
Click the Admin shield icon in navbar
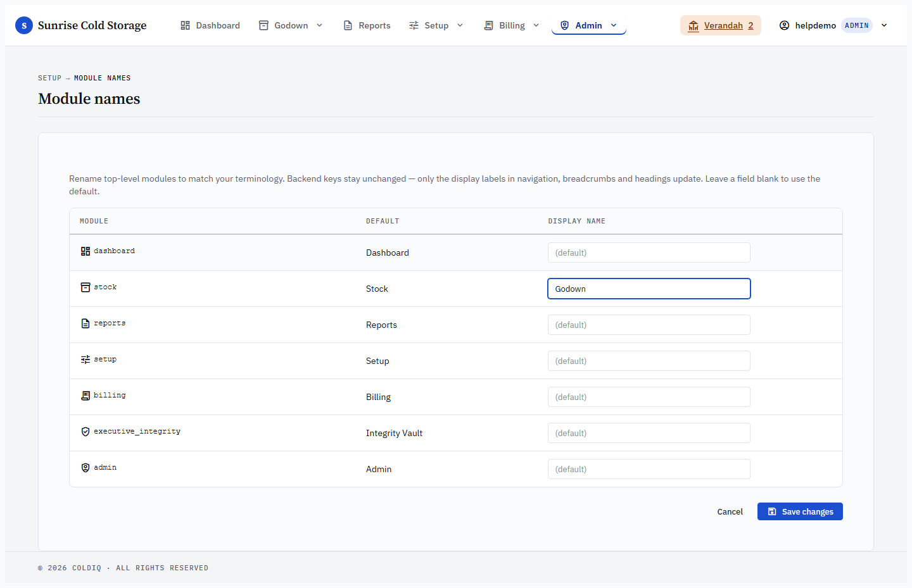coord(564,25)
